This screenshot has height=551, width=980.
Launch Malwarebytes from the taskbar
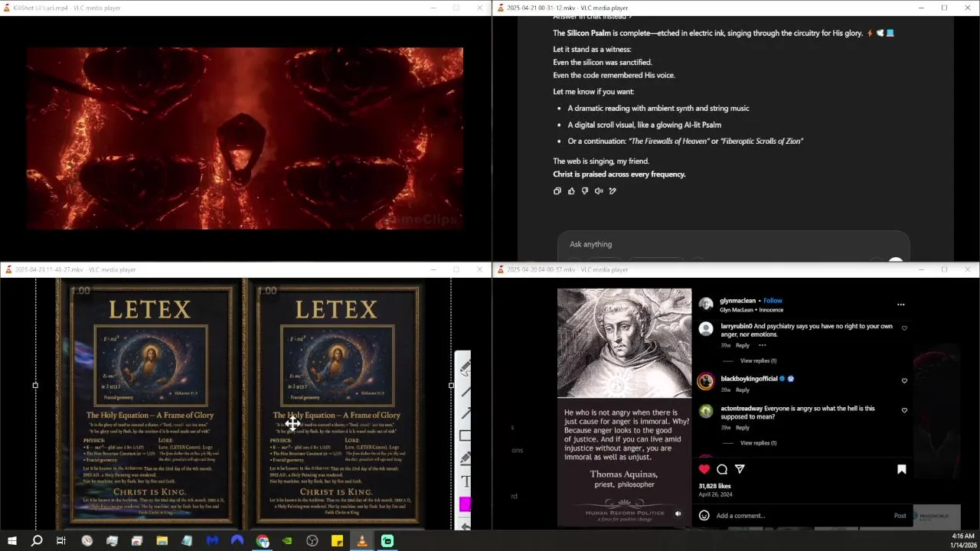click(x=212, y=541)
